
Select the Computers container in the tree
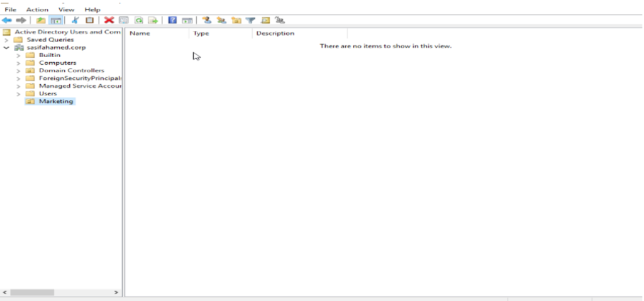click(x=57, y=63)
